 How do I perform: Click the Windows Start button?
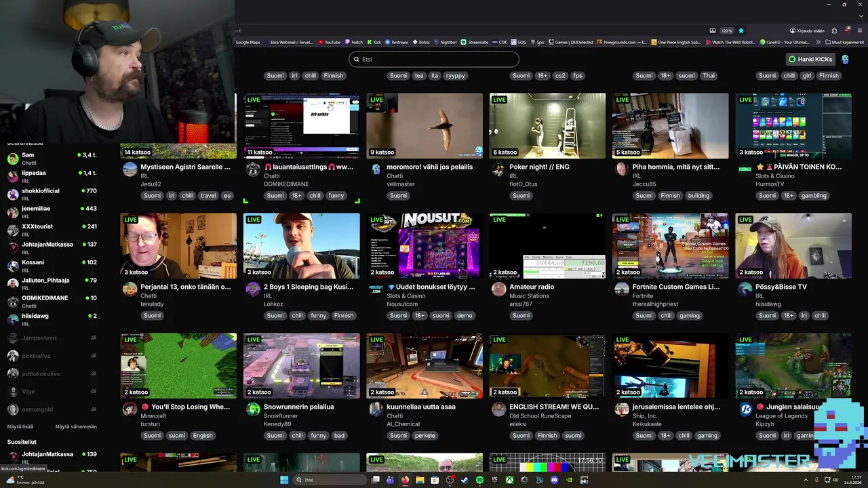point(284,480)
